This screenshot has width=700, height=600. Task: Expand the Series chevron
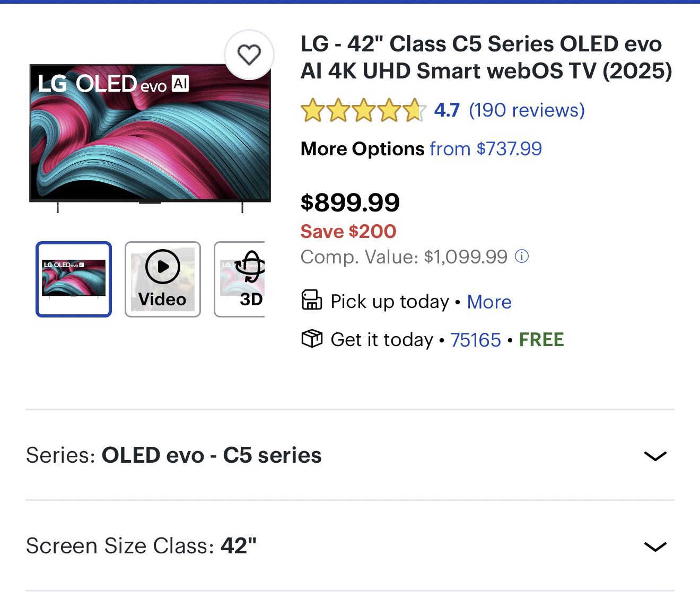click(655, 456)
